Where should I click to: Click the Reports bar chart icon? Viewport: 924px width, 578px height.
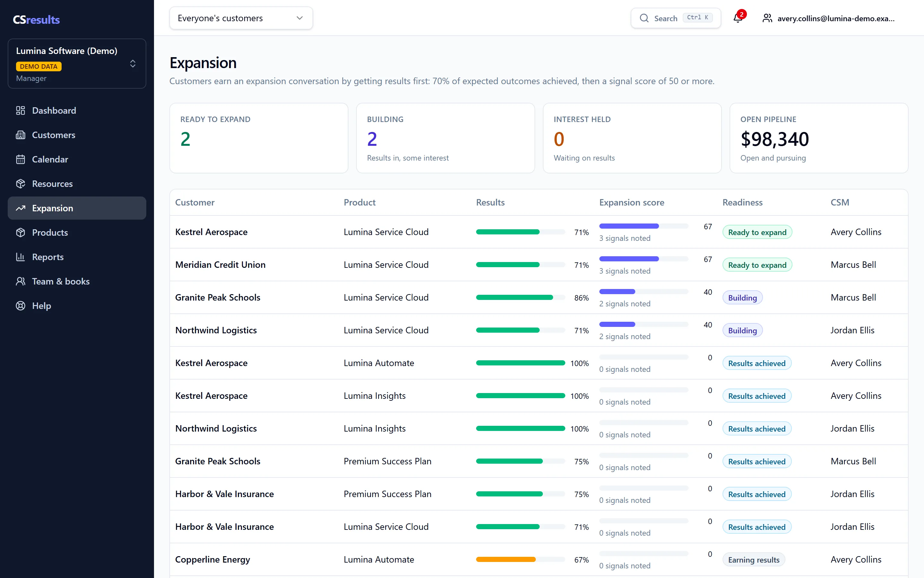coord(20,257)
